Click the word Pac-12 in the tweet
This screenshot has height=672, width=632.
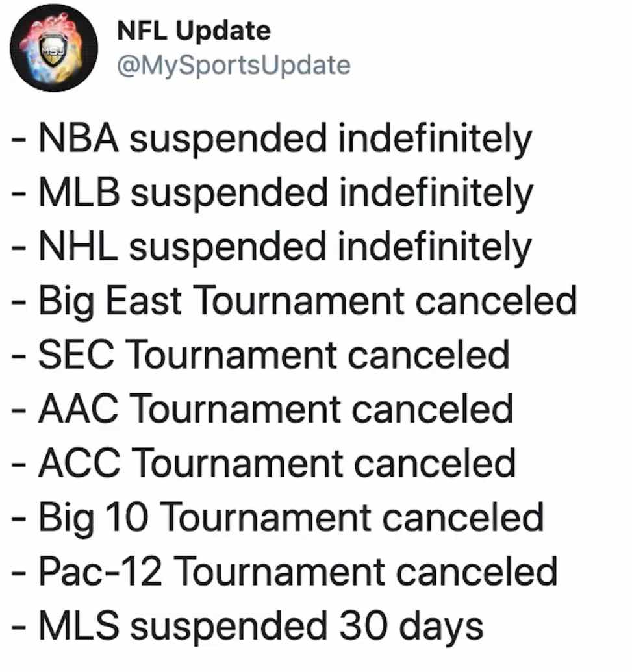click(x=100, y=571)
